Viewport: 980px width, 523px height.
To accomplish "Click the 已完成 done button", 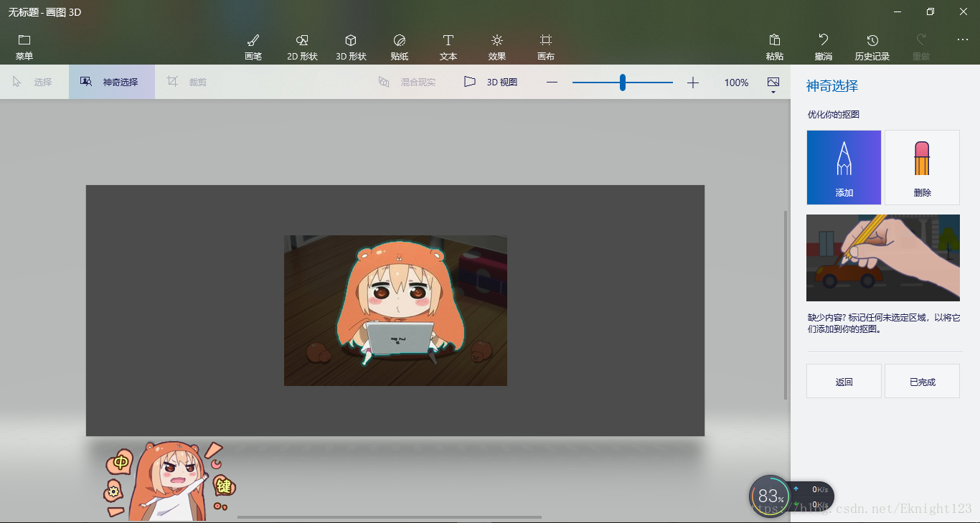I will pos(922,381).
